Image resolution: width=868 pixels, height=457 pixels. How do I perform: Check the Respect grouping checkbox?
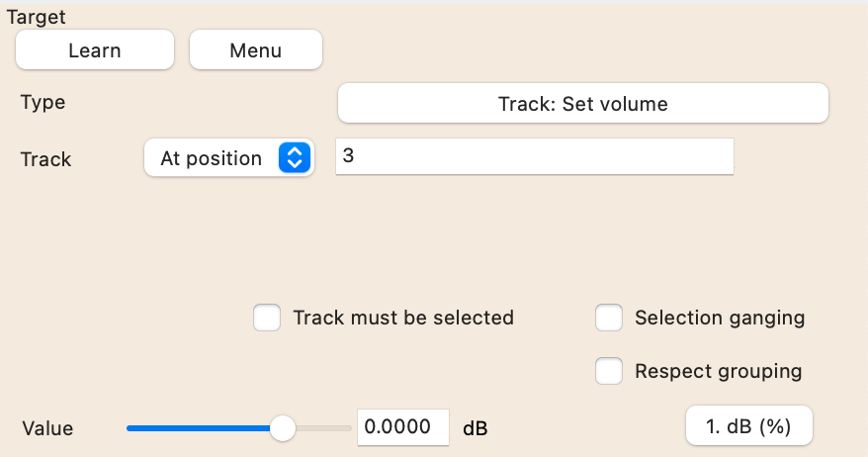click(609, 371)
